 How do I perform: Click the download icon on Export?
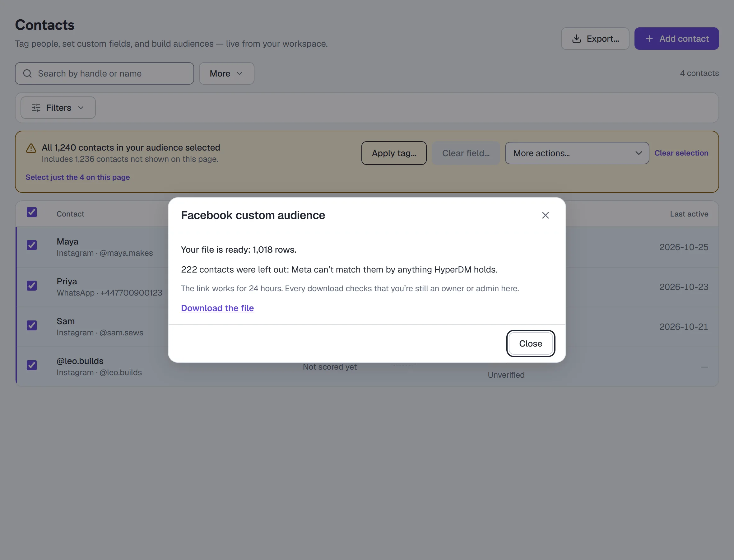[x=576, y=39]
